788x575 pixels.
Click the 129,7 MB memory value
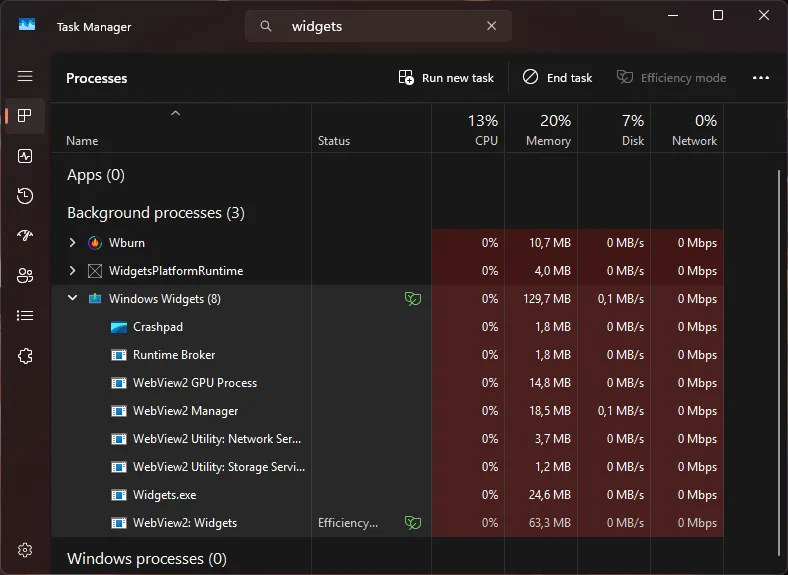[547, 299]
